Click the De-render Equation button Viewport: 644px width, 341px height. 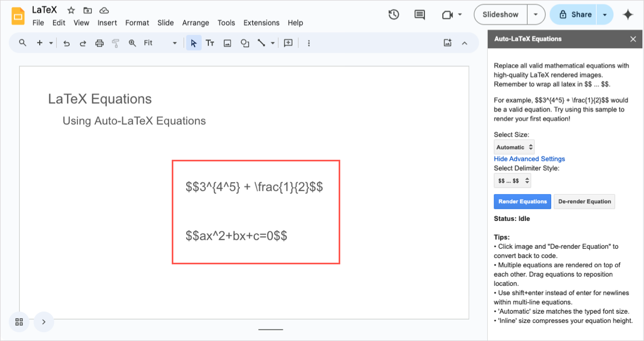pyautogui.click(x=584, y=202)
